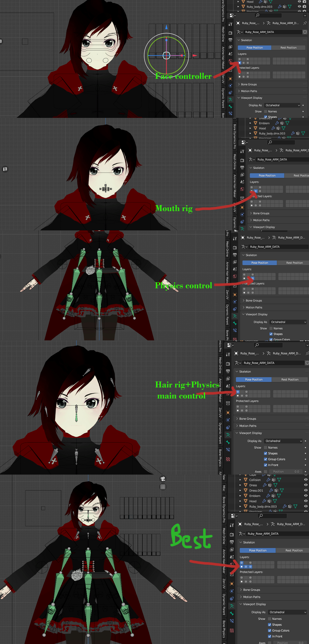
Task: Select green Armature data icon in Best panel
Action: coord(232,606)
